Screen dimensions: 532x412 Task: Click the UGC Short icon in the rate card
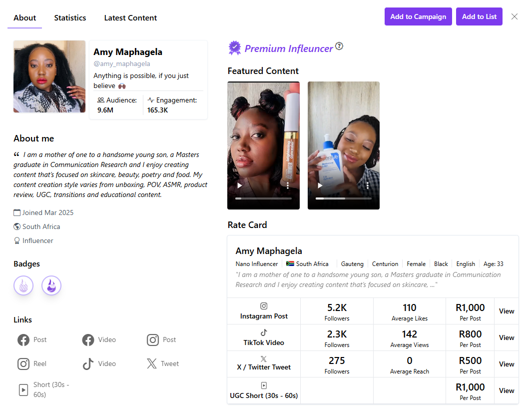coord(263,385)
